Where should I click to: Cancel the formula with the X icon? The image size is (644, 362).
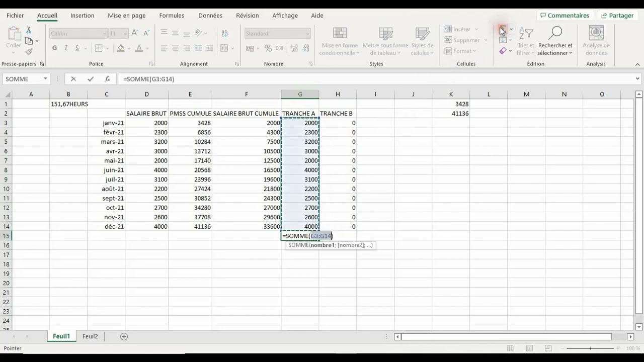73,79
